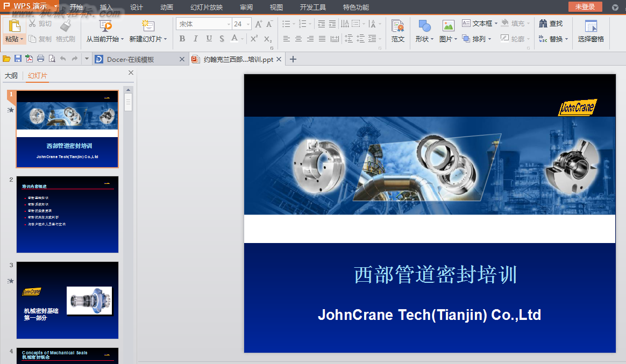Expand numbered list dropdown arrow
This screenshot has height=364, width=626.
pos(310,24)
